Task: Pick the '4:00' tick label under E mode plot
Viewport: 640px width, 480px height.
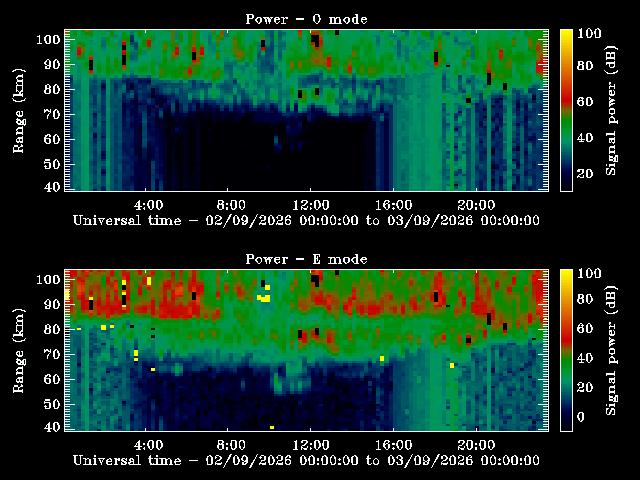Action: tap(149, 445)
